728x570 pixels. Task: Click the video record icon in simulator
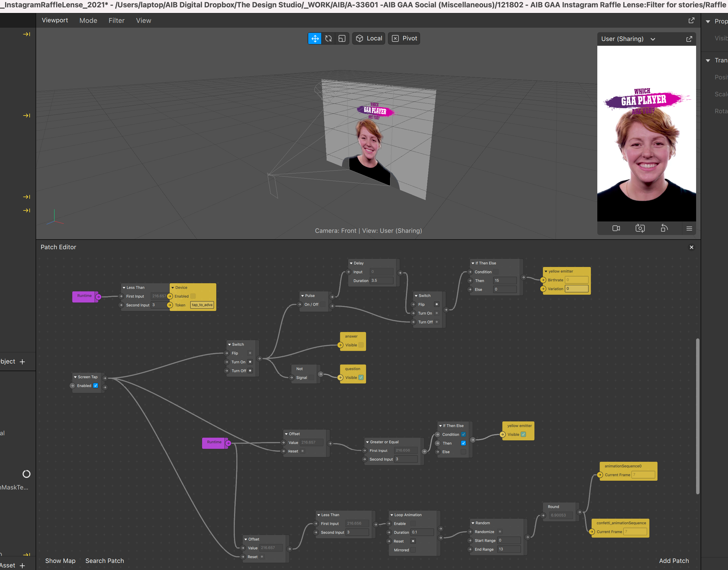[616, 229]
